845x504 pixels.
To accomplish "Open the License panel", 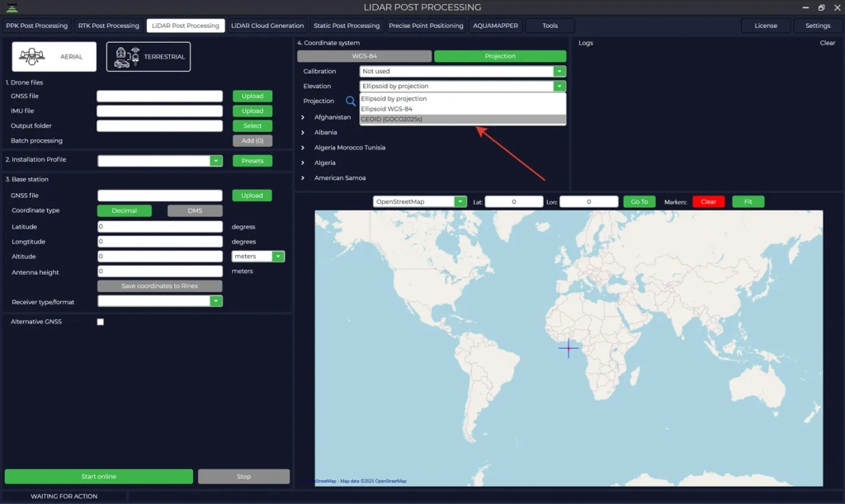I will click(765, 25).
